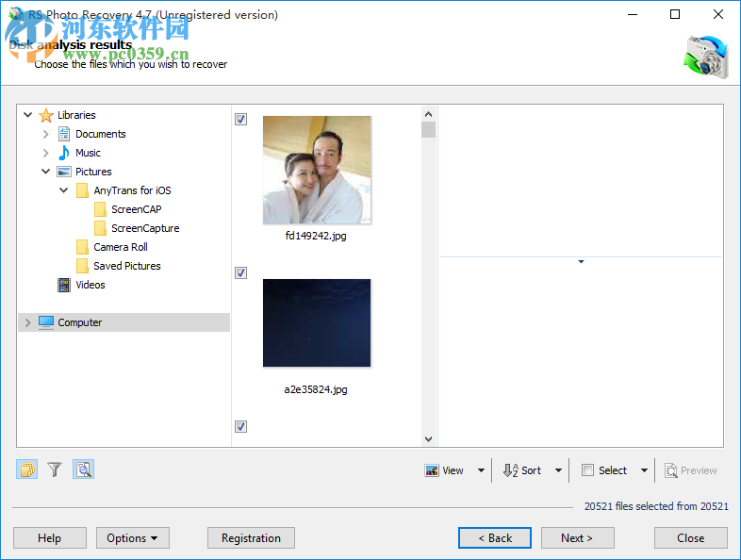This screenshot has width=741, height=560.
Task: Proceed with the Next button
Action: point(578,537)
